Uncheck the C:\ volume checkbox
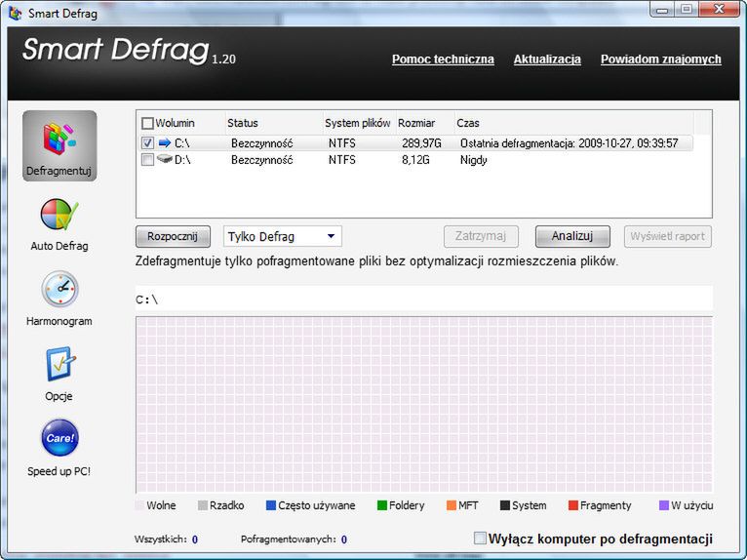The width and height of the screenshot is (747, 560). 147,143
